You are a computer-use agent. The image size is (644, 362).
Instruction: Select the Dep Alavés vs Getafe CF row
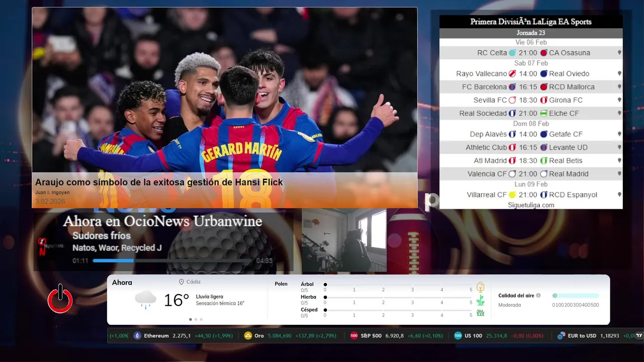[x=531, y=134]
